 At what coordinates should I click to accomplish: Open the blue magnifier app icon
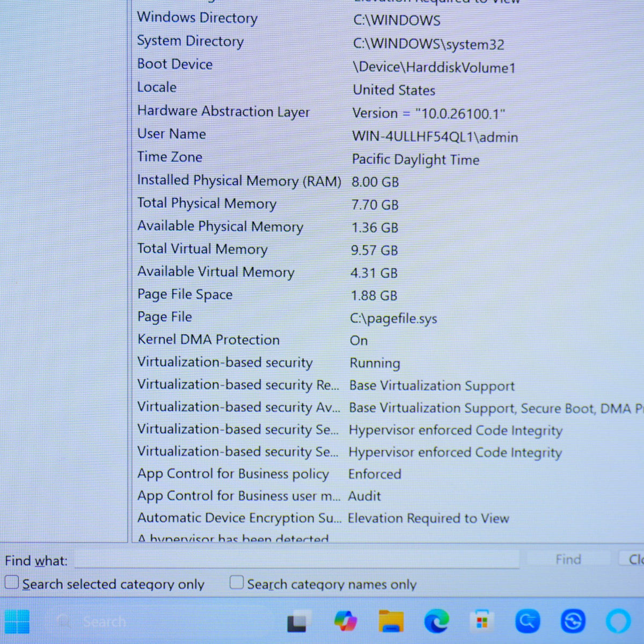point(528,621)
